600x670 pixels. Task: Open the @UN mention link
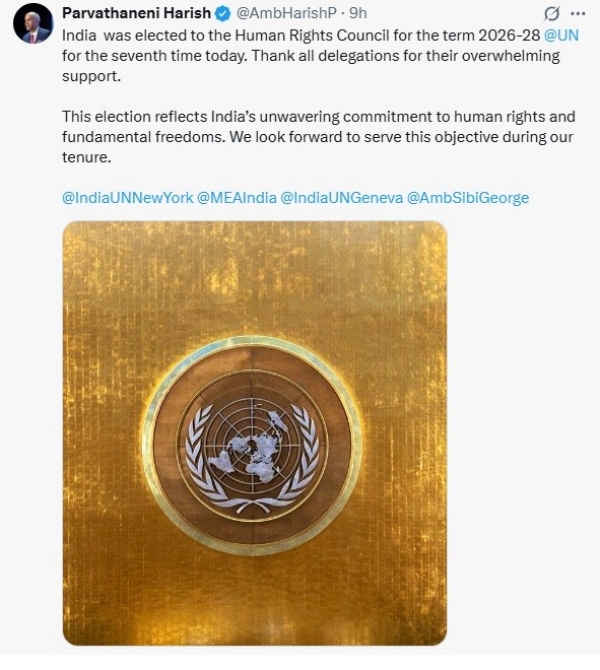pos(562,36)
